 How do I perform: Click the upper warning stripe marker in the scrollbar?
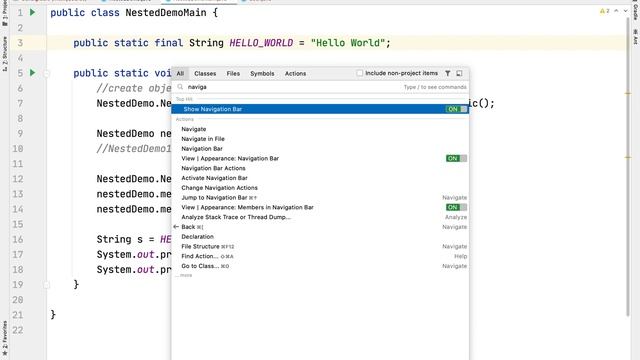(628, 93)
